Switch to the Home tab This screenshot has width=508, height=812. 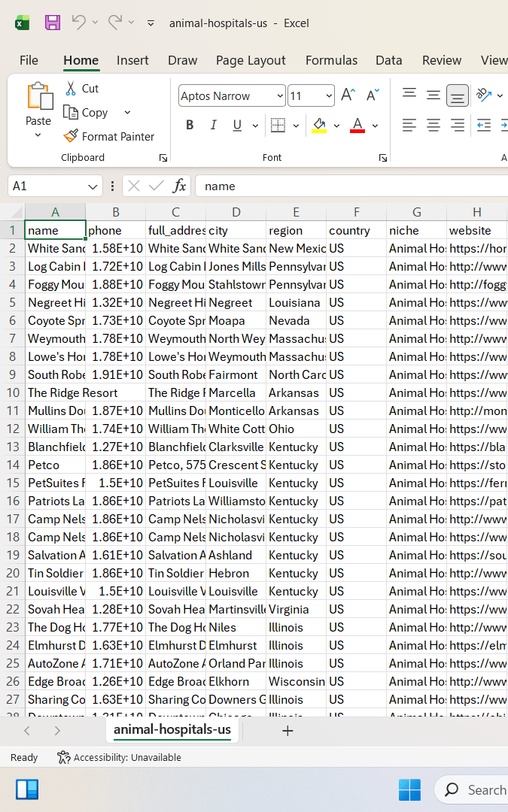click(81, 61)
